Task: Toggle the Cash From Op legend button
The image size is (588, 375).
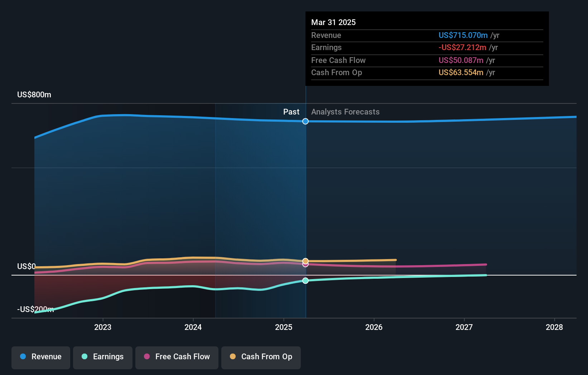Action: (x=261, y=357)
